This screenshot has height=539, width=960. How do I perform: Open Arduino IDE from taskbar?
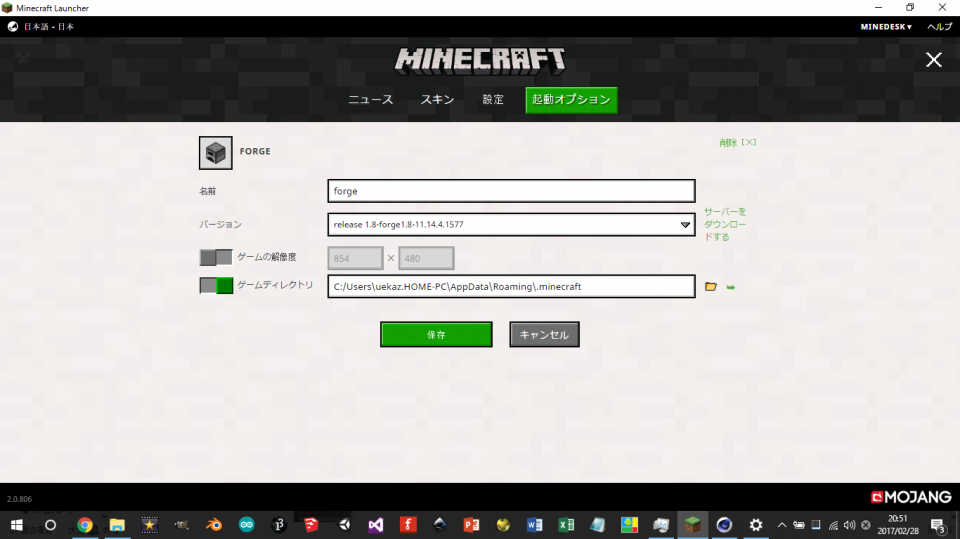click(x=246, y=525)
